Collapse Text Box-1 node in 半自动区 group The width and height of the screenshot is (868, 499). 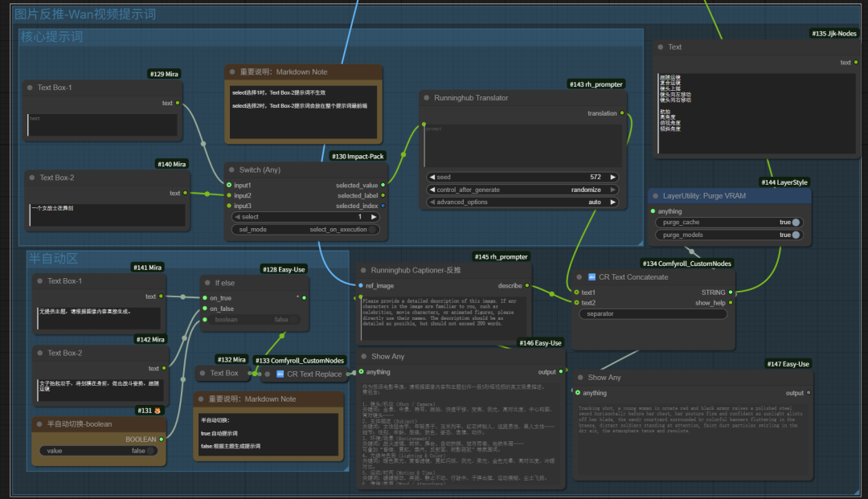click(40, 281)
